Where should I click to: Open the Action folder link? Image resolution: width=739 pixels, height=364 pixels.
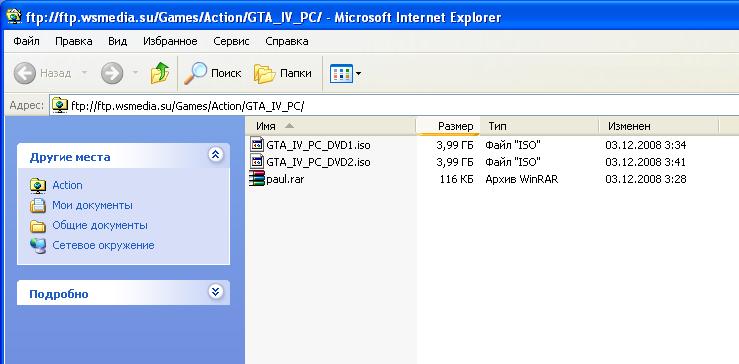(x=67, y=185)
